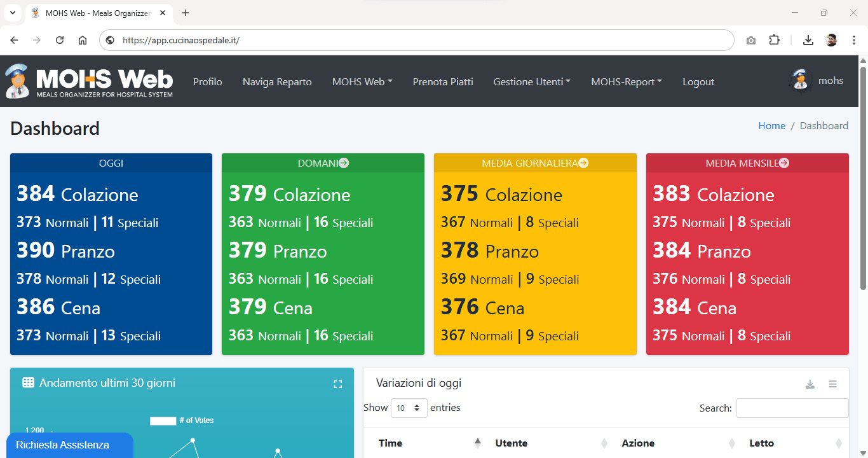The height and width of the screenshot is (458, 868).
Task: Click the Richiesta Assistenza button
Action: (x=63, y=445)
